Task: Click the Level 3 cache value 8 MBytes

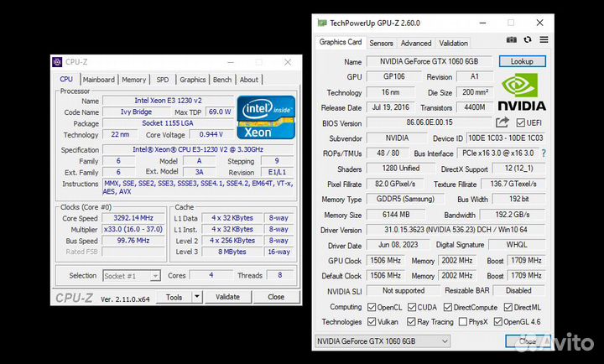Action: coord(232,252)
